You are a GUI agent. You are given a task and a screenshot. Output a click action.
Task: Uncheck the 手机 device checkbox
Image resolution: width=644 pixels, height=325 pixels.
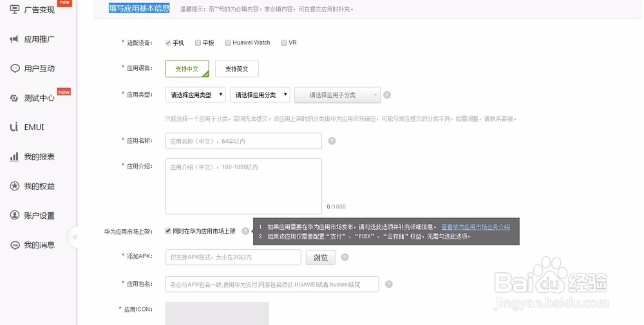pyautogui.click(x=168, y=42)
